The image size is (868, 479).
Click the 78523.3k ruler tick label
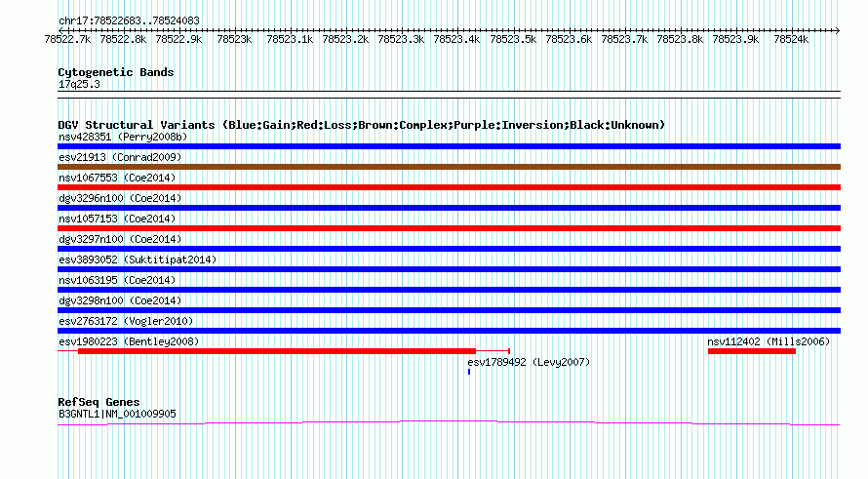pos(402,40)
